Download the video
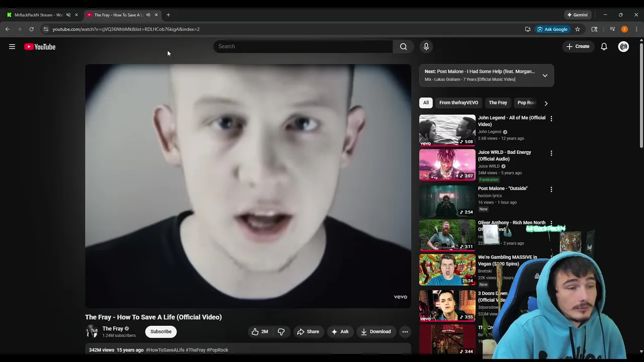 376,331
